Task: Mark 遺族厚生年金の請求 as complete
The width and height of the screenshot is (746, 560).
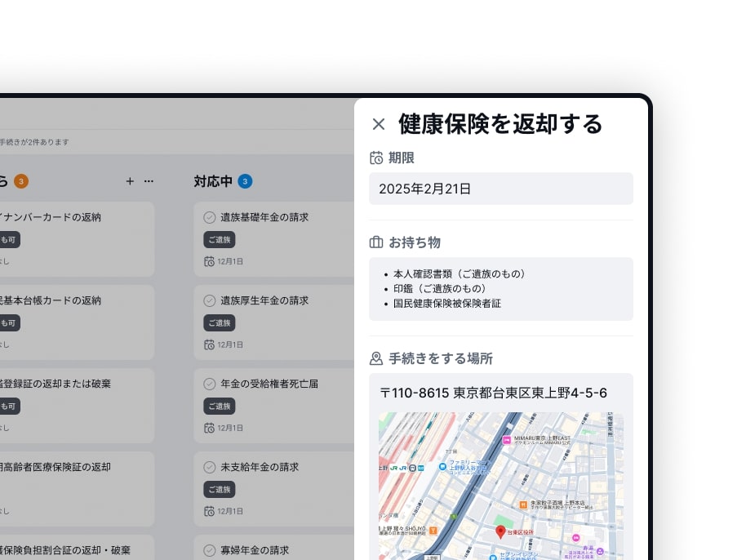Action: tap(210, 300)
